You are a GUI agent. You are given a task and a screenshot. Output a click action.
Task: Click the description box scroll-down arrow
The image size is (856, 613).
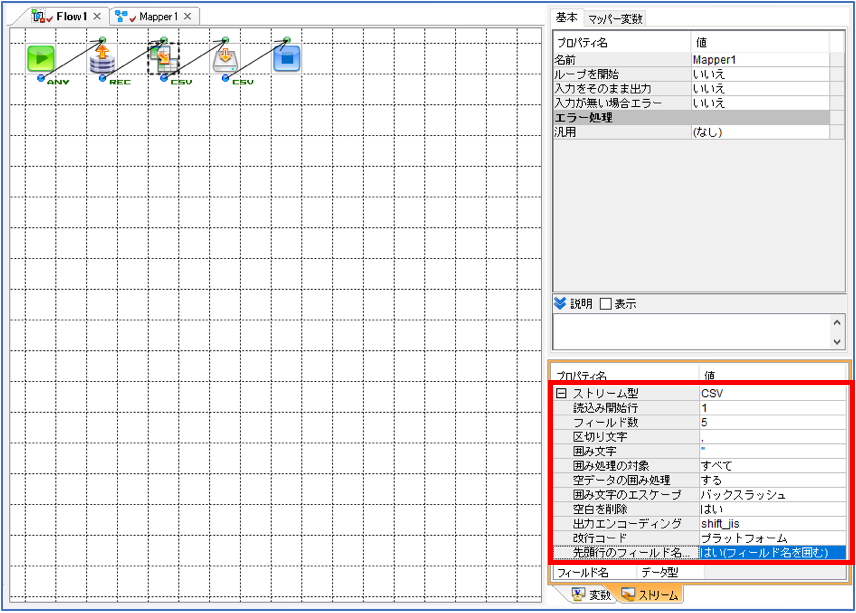pos(837,342)
